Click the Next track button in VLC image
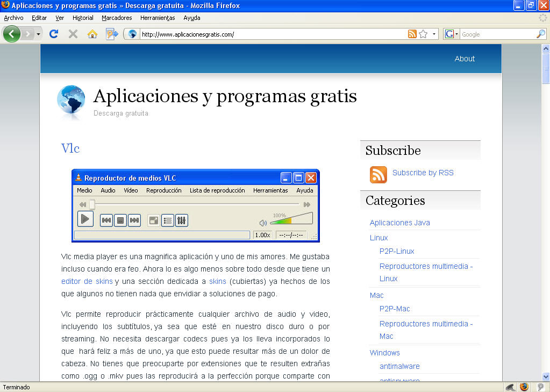 pyautogui.click(x=134, y=220)
